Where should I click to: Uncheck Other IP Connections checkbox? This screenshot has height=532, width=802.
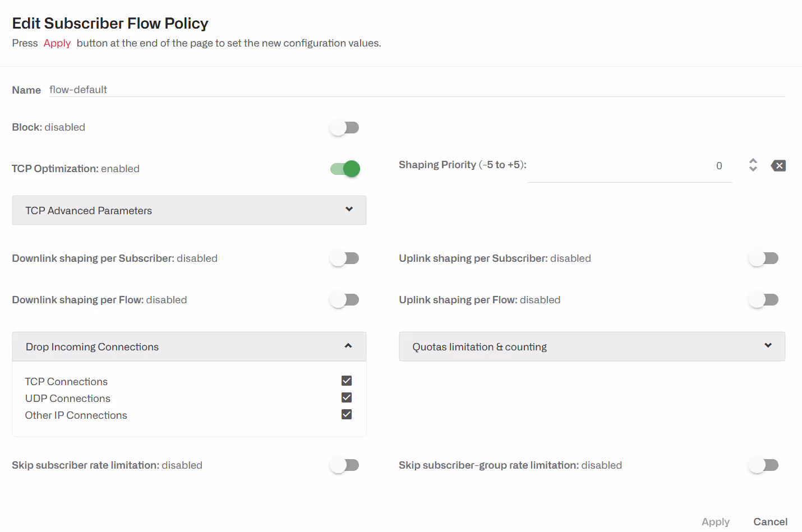click(x=347, y=415)
